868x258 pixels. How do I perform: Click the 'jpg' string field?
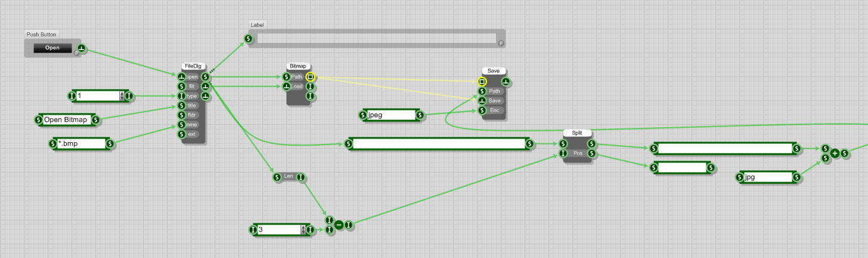[768, 177]
